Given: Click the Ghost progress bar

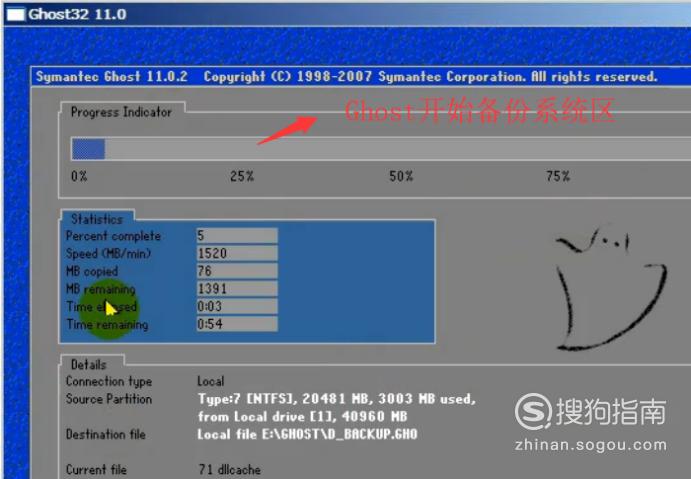Looking at the screenshot, I should (x=381, y=149).
